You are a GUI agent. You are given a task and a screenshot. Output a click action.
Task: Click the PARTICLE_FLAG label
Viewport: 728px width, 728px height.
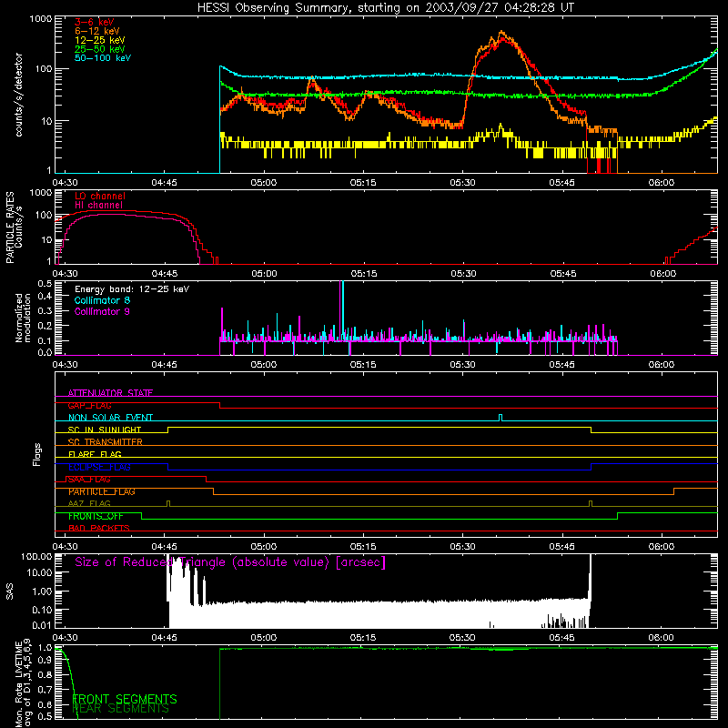(102, 491)
